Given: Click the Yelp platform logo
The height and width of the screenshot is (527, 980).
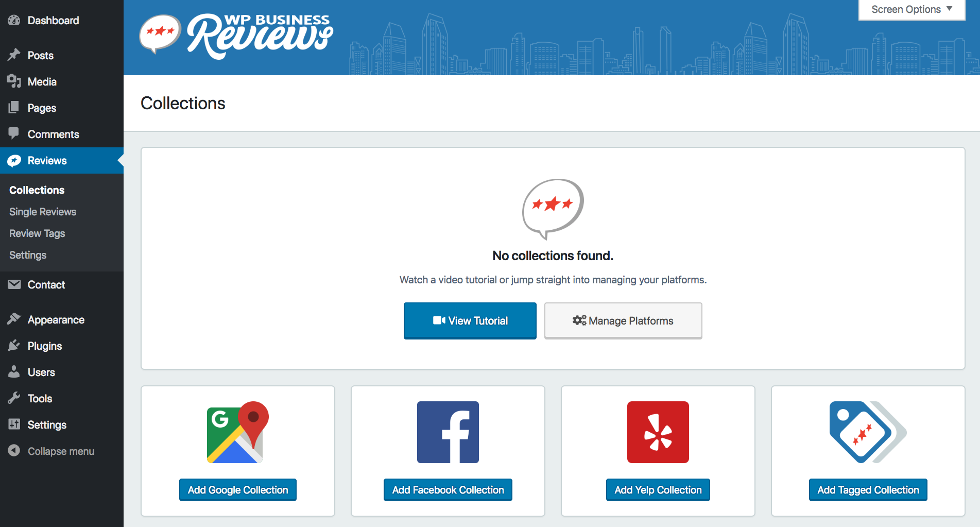Looking at the screenshot, I should [658, 432].
